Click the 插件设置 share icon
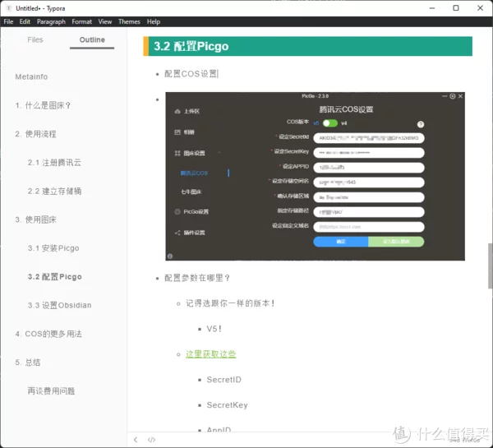 pyautogui.click(x=177, y=233)
